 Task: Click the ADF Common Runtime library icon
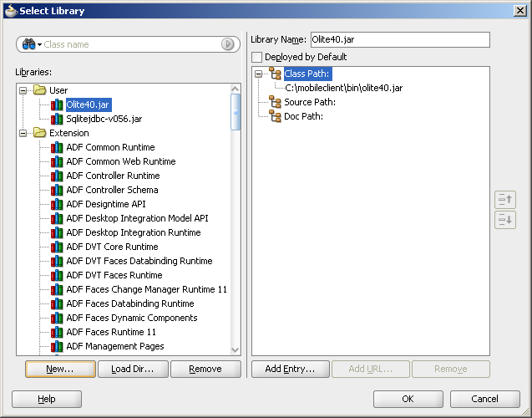click(57, 147)
